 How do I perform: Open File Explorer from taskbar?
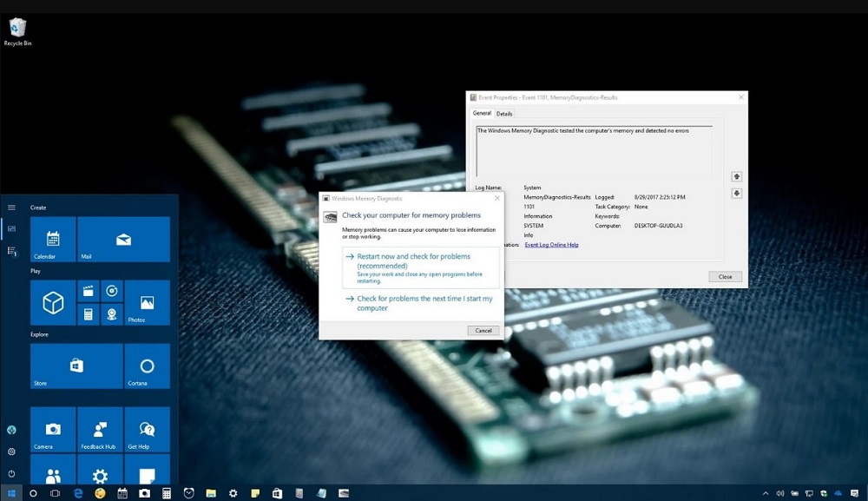[211, 493]
